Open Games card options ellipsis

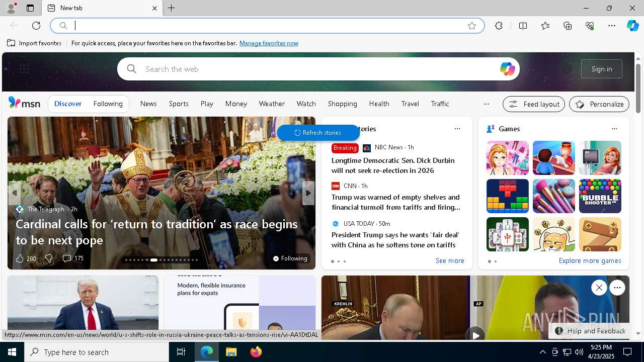click(614, 129)
